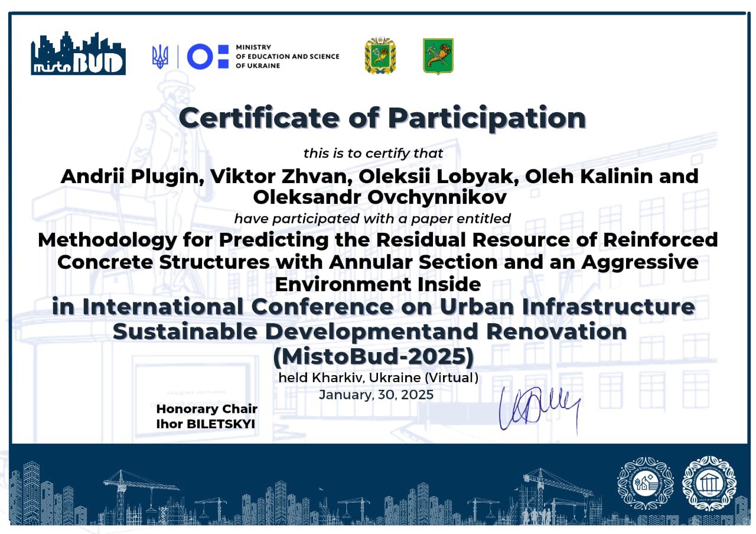
Task: Click the Ministry of Education blue circle-square logo
Action: click(207, 57)
